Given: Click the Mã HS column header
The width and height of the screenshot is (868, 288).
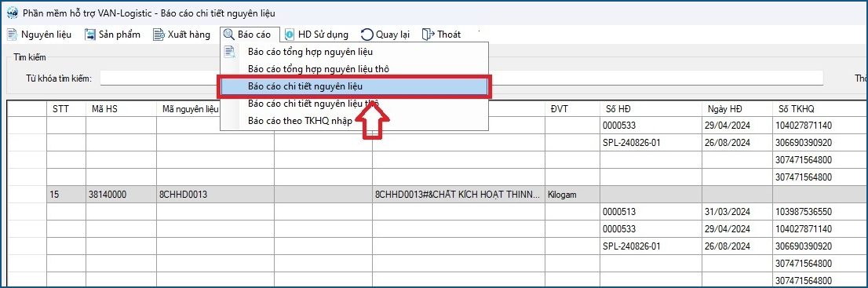Looking at the screenshot, I should 121,109.
